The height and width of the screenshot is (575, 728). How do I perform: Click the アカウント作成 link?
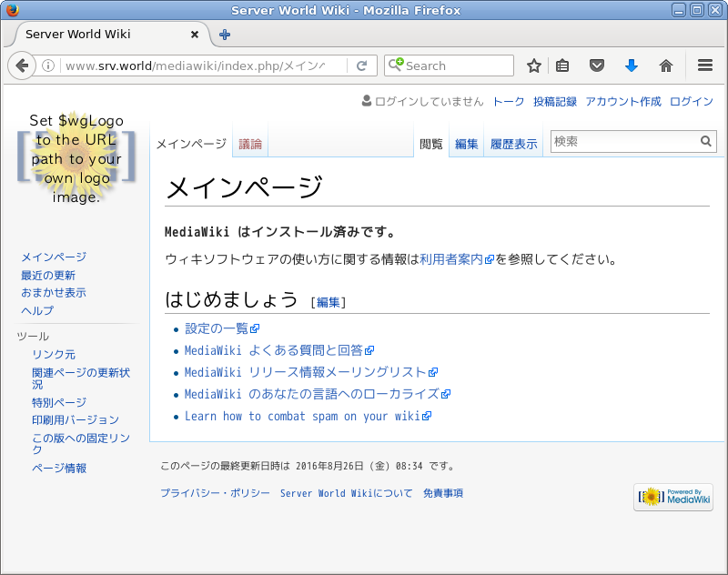tap(623, 101)
